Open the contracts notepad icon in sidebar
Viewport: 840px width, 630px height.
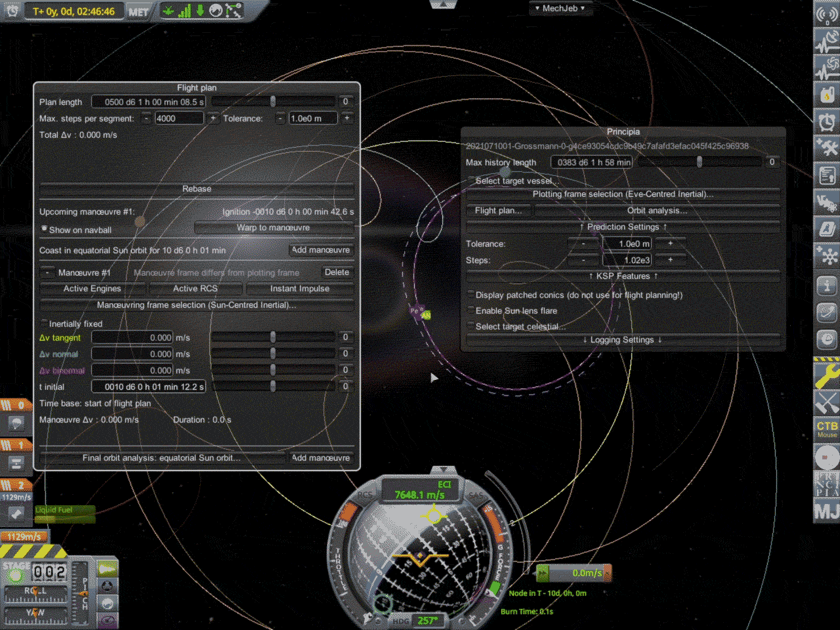[x=826, y=175]
